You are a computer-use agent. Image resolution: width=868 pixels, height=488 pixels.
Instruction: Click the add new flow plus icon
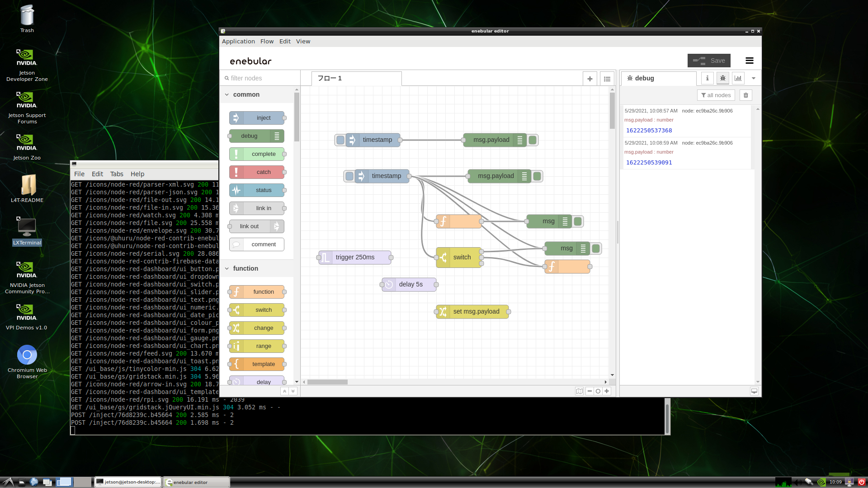tap(590, 79)
